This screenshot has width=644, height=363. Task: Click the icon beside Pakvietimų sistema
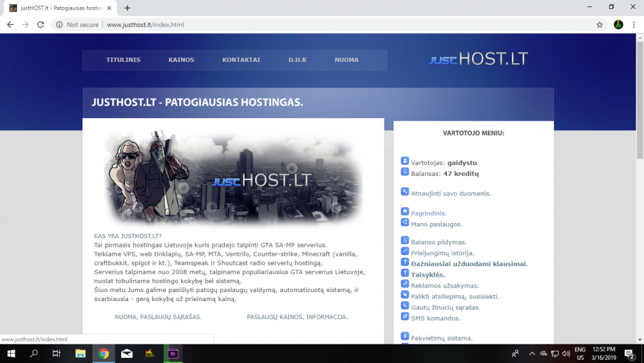[x=404, y=337]
